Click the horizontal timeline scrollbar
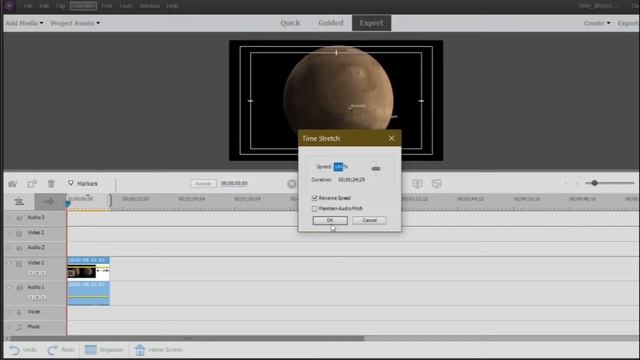Image resolution: width=640 pixels, height=360 pixels. pos(187,338)
